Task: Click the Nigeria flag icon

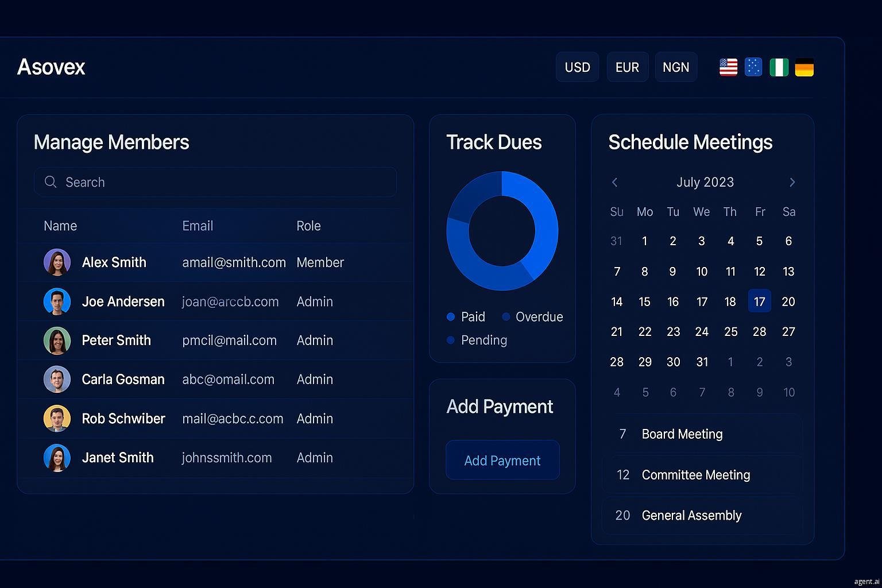Action: click(779, 67)
